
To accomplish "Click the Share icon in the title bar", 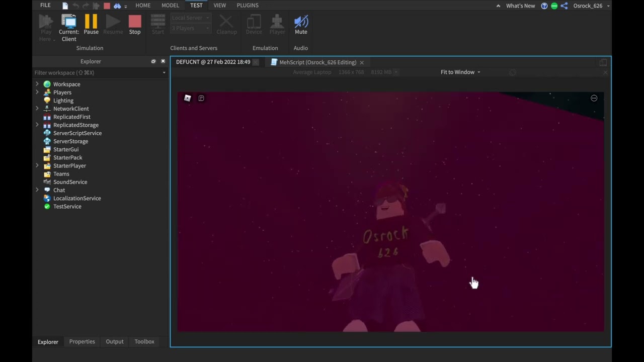I will 564,6.
